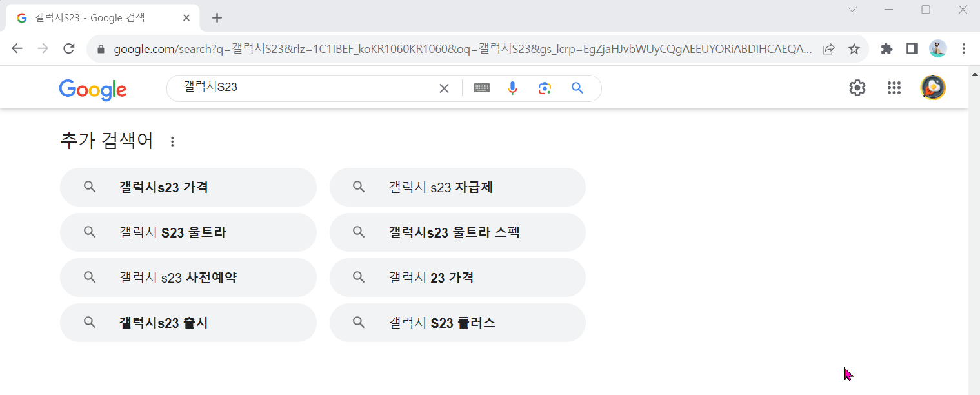Open options menu beside 추가 검색어

(x=172, y=141)
